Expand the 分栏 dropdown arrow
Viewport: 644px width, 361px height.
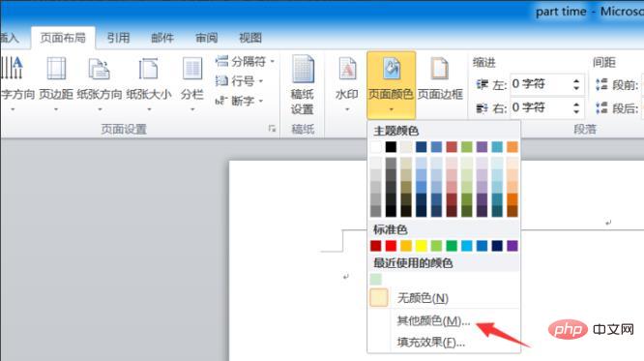click(192, 109)
